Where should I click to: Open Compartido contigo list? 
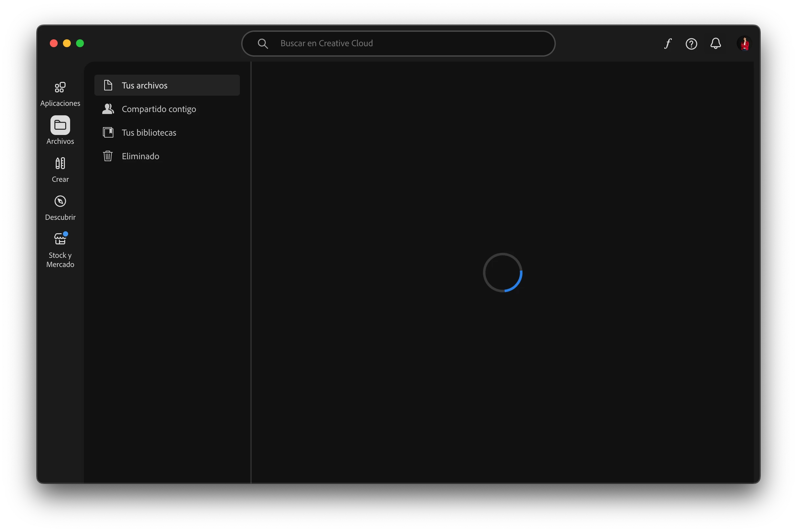159,109
